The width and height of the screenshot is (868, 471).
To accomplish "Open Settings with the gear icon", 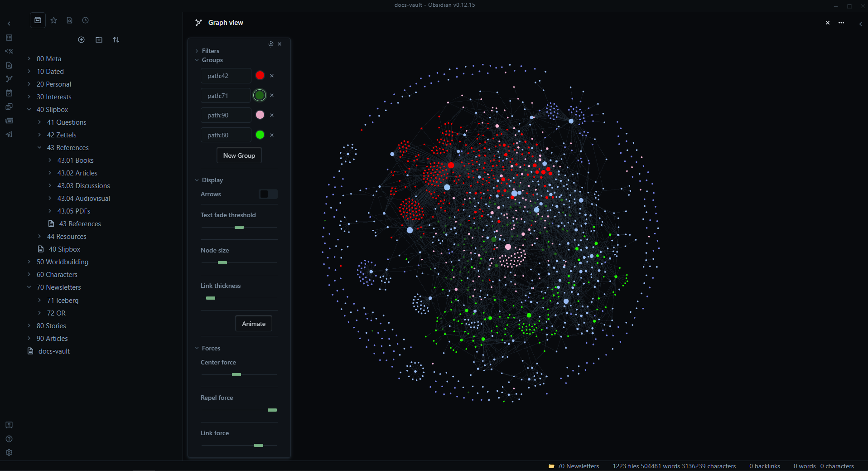I will point(9,452).
